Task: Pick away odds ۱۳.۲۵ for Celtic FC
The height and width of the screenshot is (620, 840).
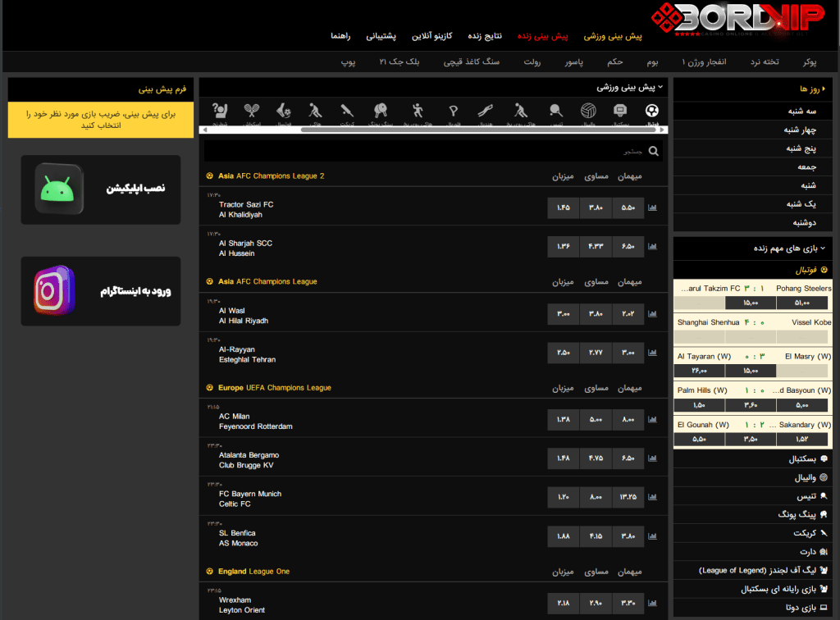Action: pyautogui.click(x=628, y=497)
